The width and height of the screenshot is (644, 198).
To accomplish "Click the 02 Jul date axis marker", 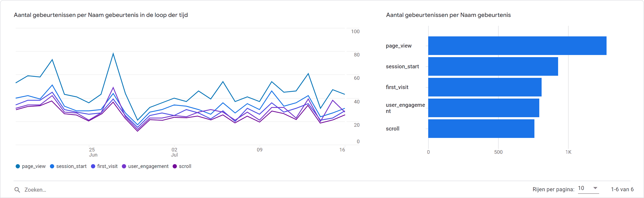I will pos(174,152).
